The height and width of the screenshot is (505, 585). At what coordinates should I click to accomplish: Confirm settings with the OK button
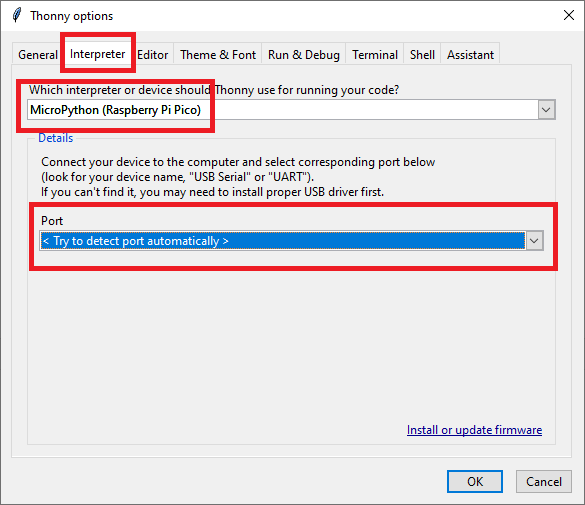click(475, 482)
